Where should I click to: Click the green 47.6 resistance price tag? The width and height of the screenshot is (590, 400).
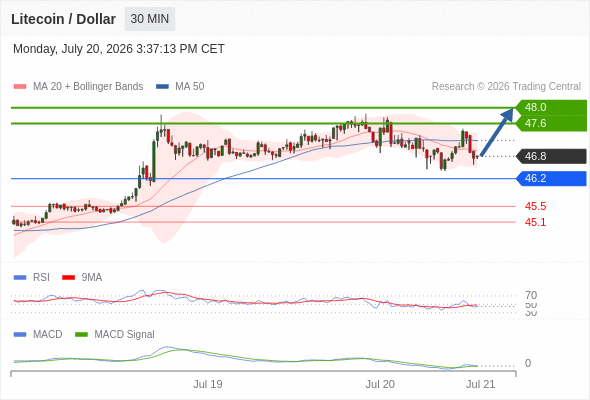click(x=551, y=123)
